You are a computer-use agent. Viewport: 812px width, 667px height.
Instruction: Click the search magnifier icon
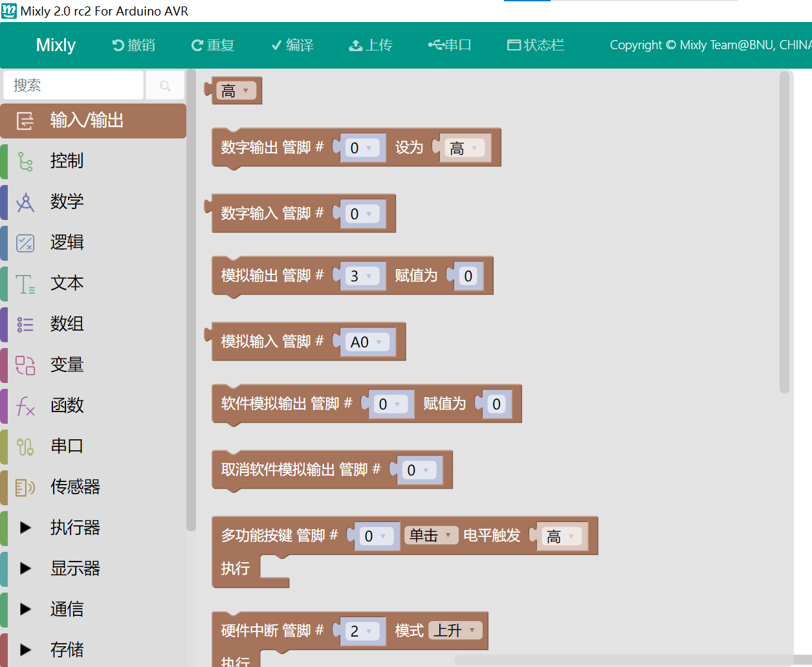165,85
